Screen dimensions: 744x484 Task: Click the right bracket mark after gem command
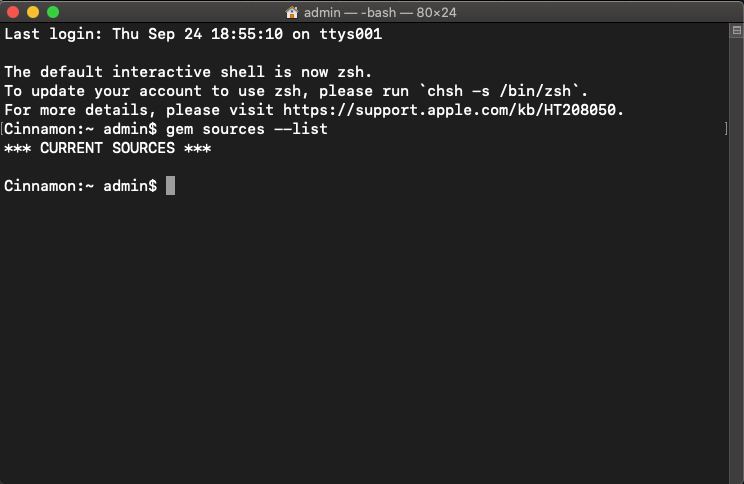[726, 129]
